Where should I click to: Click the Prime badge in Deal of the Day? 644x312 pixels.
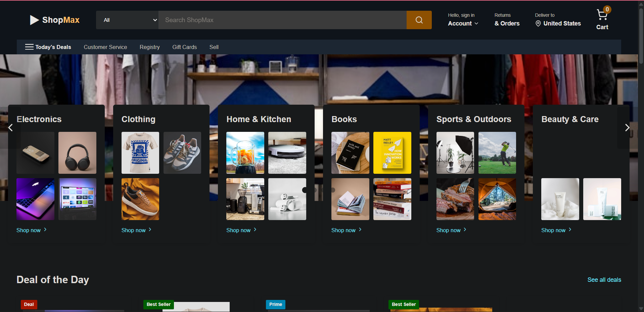tap(275, 304)
